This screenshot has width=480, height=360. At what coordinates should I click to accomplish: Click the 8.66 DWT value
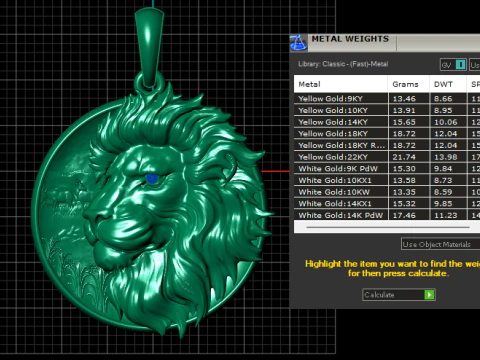(443, 99)
